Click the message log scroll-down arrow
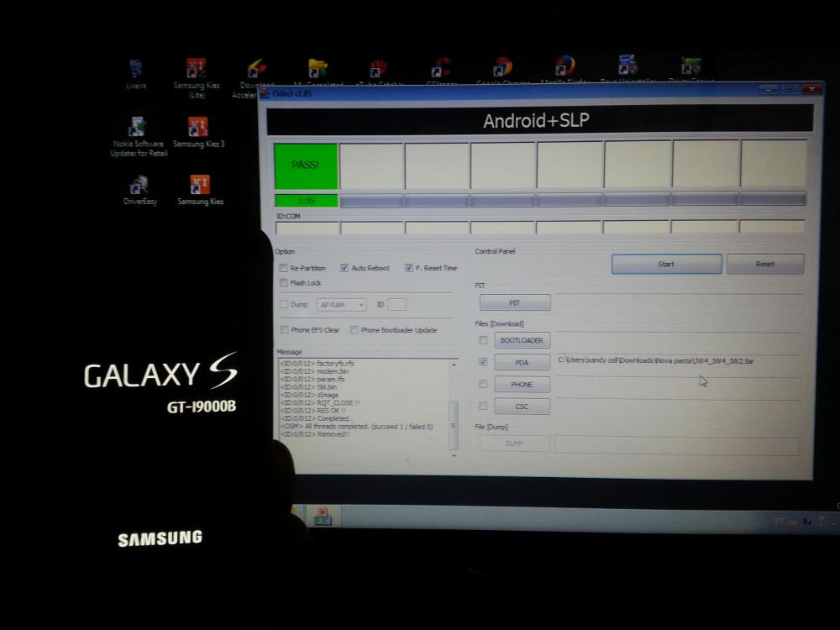The height and width of the screenshot is (630, 840). (x=454, y=455)
